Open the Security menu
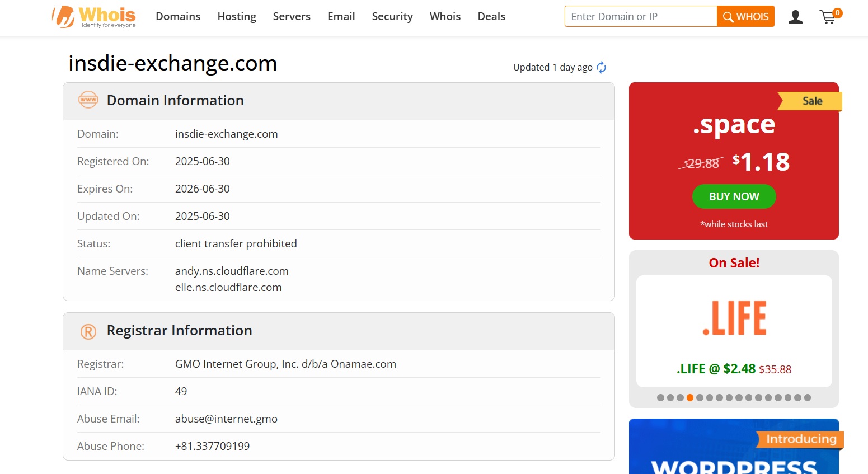 392,16
